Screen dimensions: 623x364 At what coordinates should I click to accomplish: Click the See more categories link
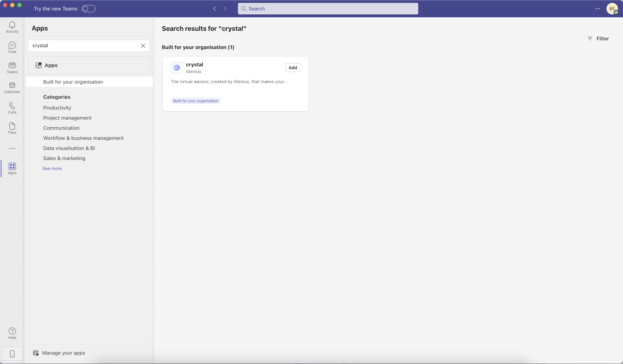52,168
